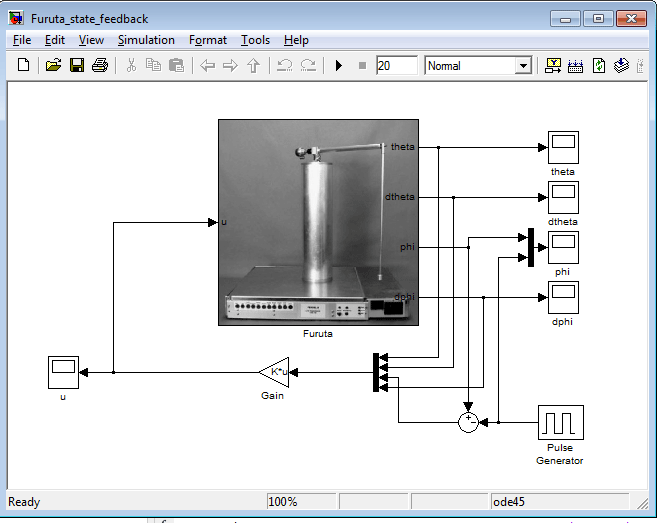Select the Furuta pendulum image block

pos(318,222)
